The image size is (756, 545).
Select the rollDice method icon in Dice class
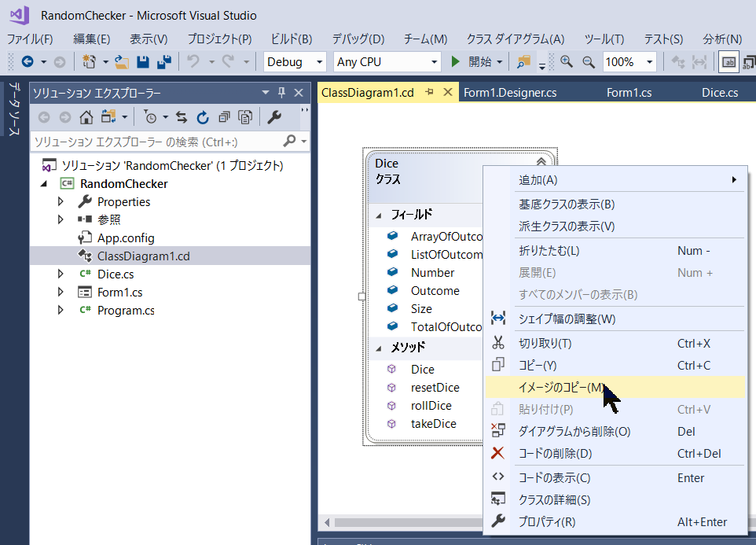point(393,405)
